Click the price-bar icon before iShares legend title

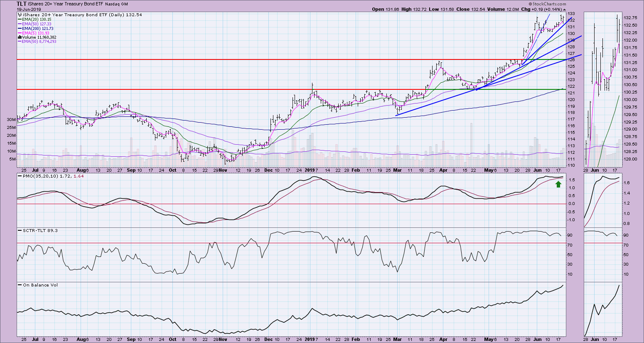pos(20,15)
